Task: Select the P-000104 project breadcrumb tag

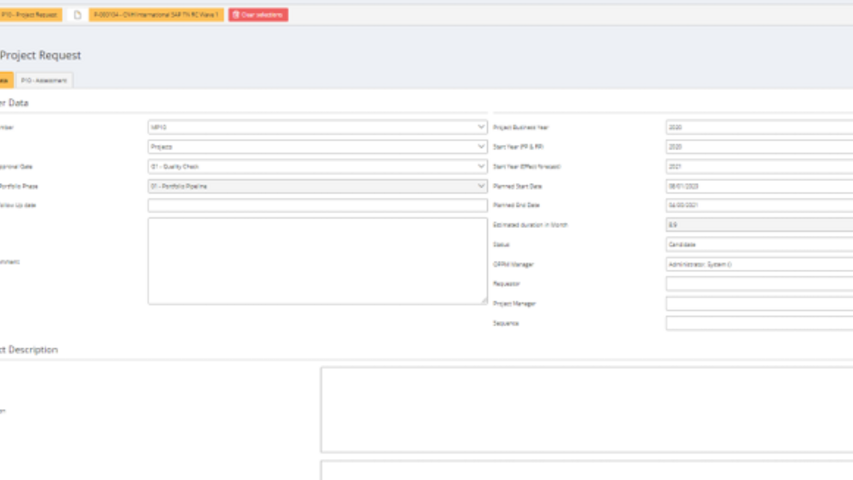Action: (x=156, y=15)
